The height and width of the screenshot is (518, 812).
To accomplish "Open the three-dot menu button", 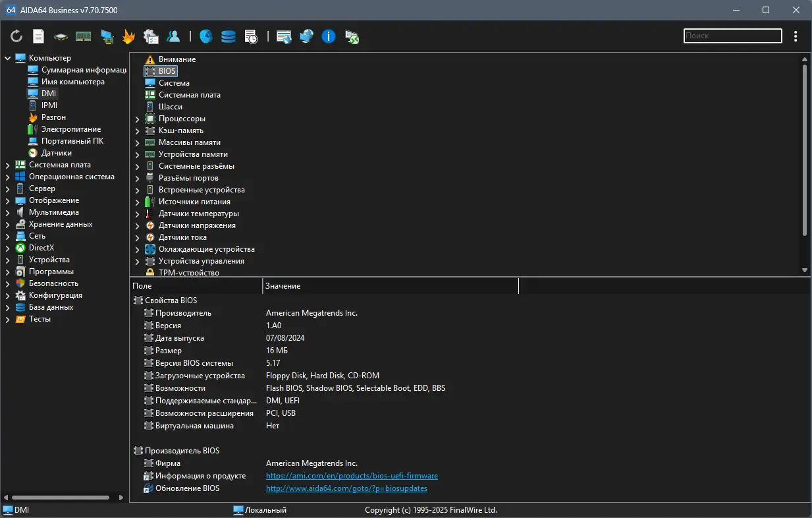I will pyautogui.click(x=796, y=36).
